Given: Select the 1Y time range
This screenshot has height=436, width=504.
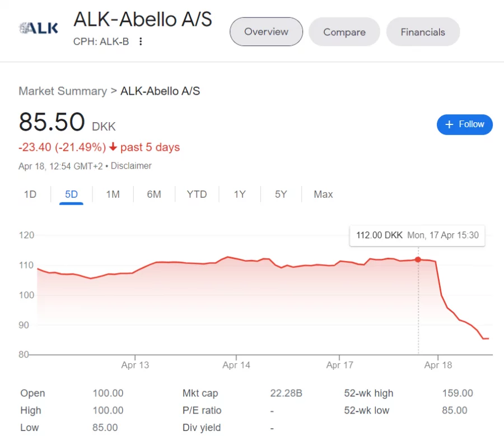Looking at the screenshot, I should pyautogui.click(x=240, y=194).
